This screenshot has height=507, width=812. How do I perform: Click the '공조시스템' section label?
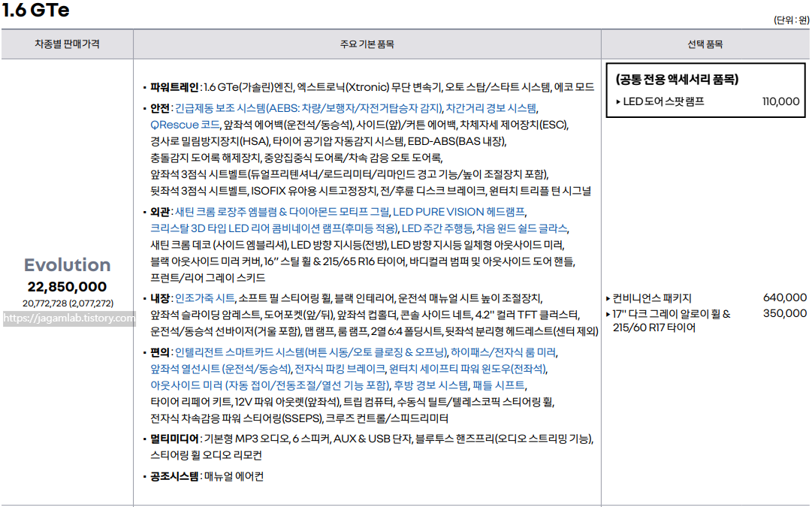(x=174, y=476)
